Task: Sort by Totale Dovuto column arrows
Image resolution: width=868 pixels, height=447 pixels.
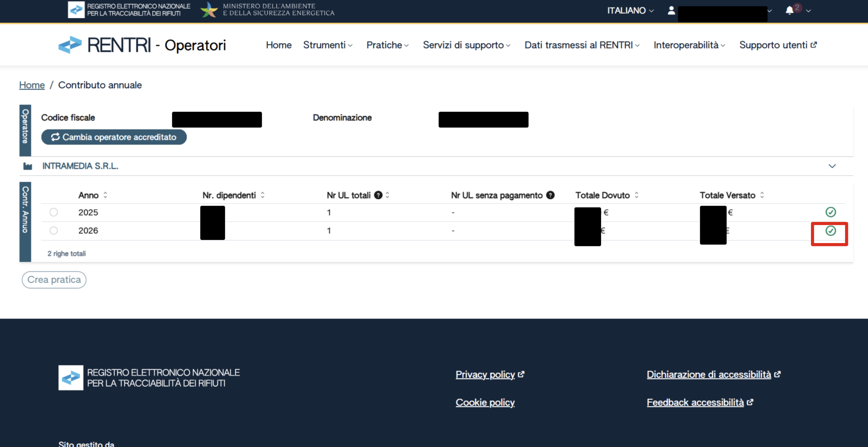Action: pyautogui.click(x=636, y=195)
